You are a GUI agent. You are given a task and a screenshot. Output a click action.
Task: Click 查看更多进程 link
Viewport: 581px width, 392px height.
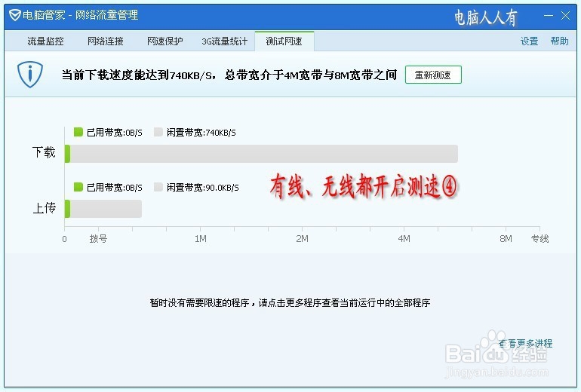[525, 344]
